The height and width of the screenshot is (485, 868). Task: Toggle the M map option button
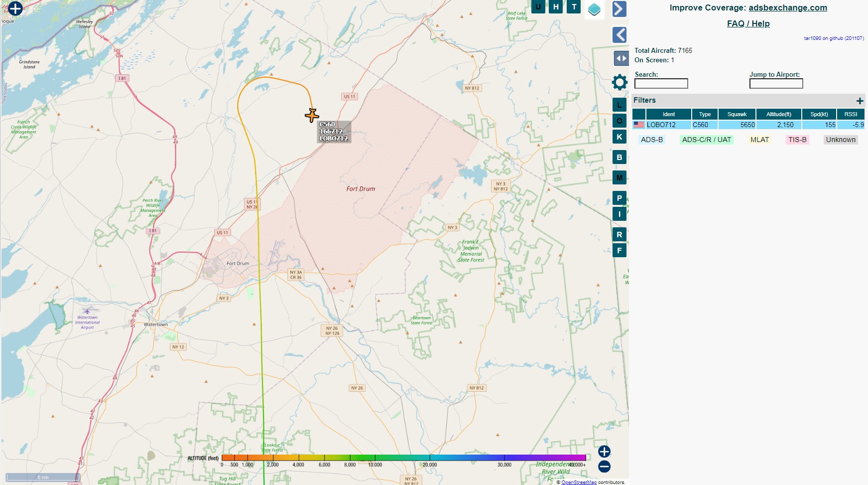[620, 177]
